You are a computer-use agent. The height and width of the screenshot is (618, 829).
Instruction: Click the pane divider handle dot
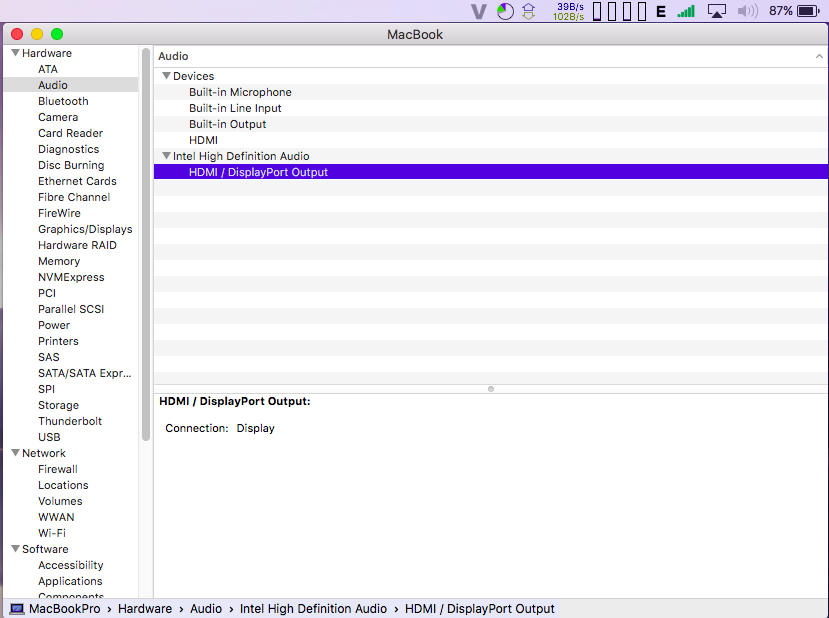coord(490,388)
